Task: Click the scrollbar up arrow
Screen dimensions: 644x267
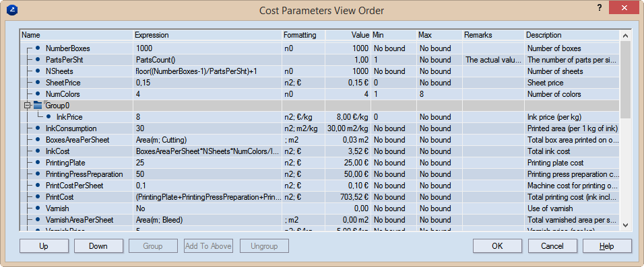Action: coord(625,36)
